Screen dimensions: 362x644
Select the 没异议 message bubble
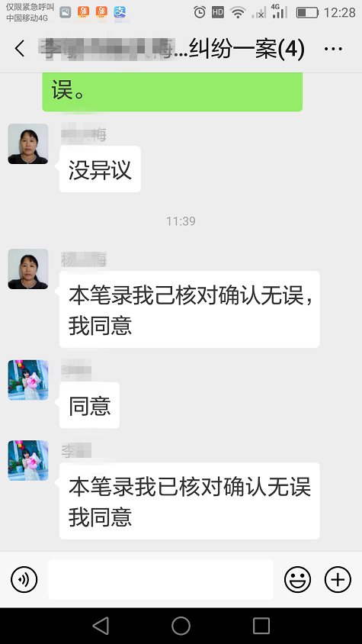tap(100, 169)
